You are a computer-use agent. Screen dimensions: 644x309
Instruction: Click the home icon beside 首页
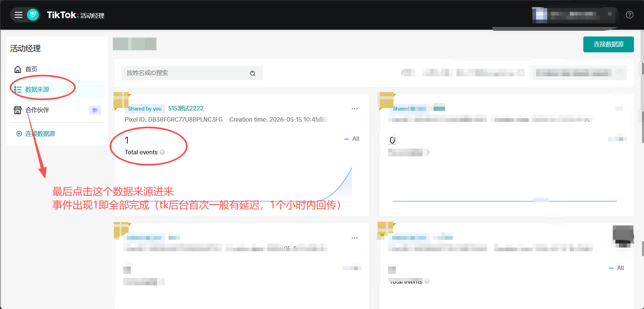pyautogui.click(x=18, y=69)
